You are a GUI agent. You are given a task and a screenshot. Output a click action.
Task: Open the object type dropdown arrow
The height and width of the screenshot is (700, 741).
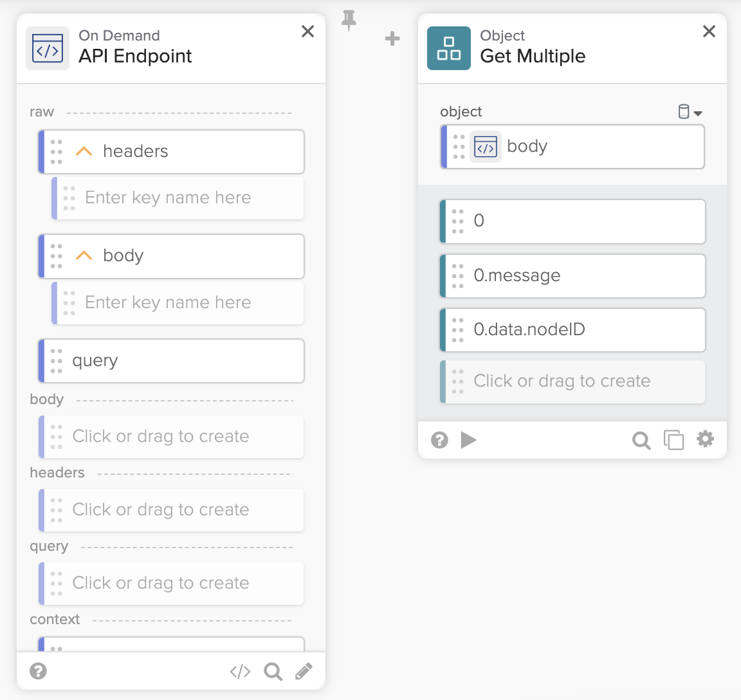pyautogui.click(x=698, y=113)
